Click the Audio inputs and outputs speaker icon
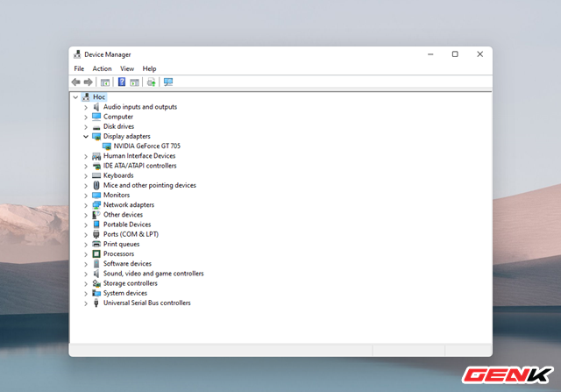The height and width of the screenshot is (392, 561). (x=96, y=107)
